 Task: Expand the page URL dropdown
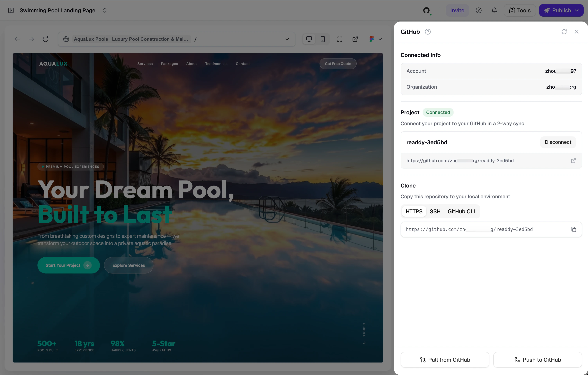(287, 39)
